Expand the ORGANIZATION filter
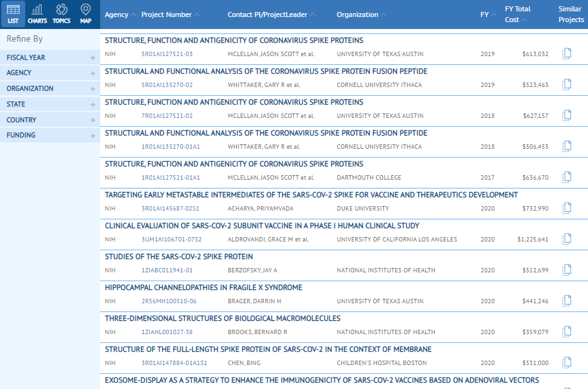 pyautogui.click(x=50, y=88)
